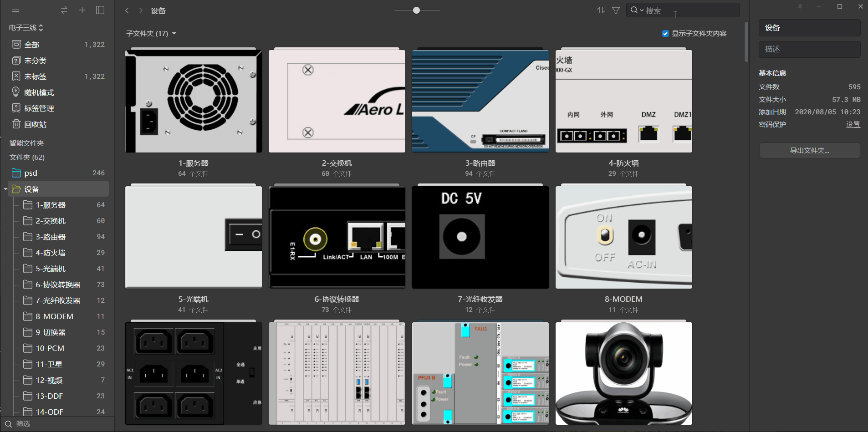
Task: Open the 2-交换机 folder thumbnail
Action: [x=337, y=100]
